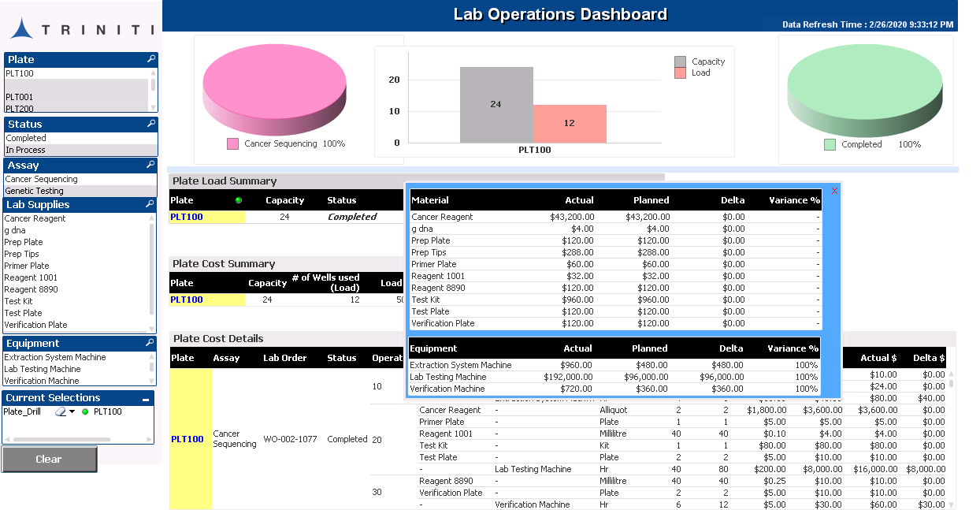
Task: Select PLT001 in the Plate list
Action: 20,97
